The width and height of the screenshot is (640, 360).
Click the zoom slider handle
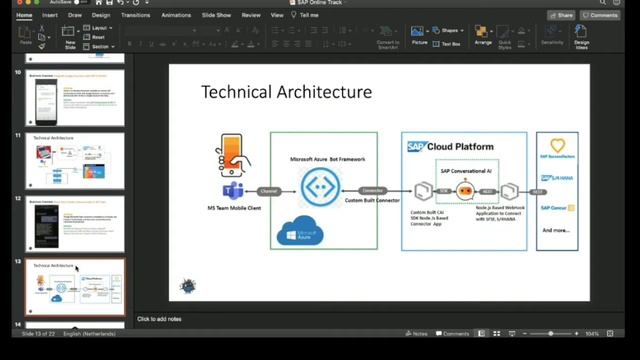tap(551, 333)
